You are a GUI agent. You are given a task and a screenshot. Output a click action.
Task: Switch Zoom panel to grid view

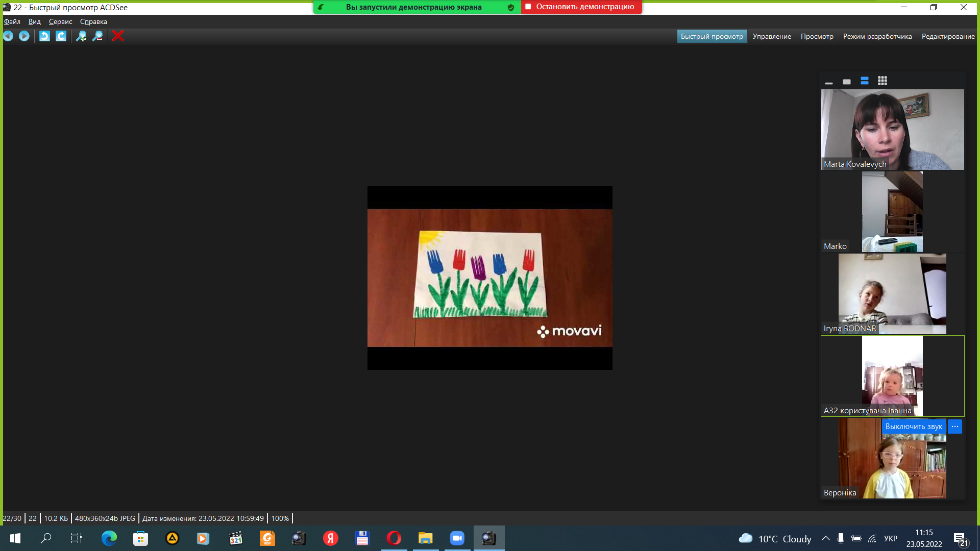883,81
